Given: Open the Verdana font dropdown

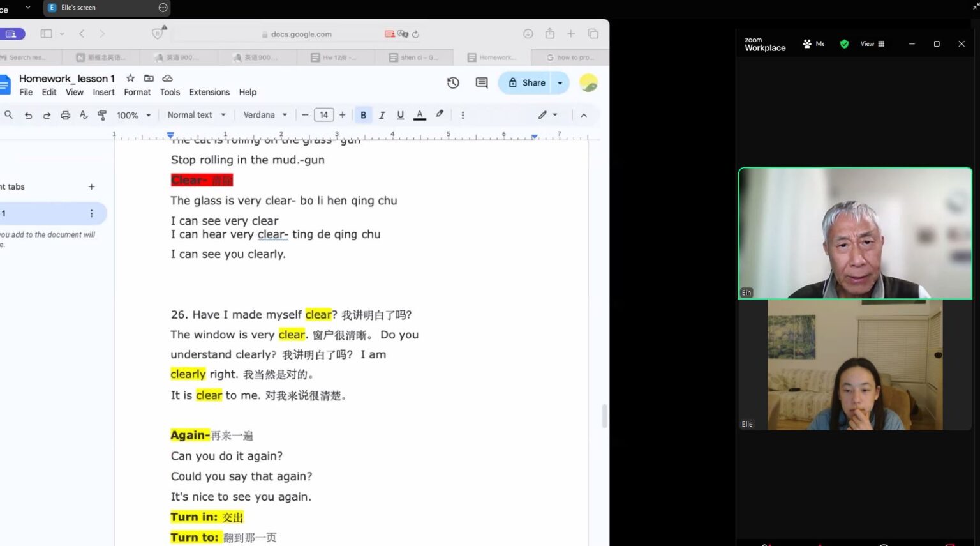Looking at the screenshot, I should click(x=265, y=115).
